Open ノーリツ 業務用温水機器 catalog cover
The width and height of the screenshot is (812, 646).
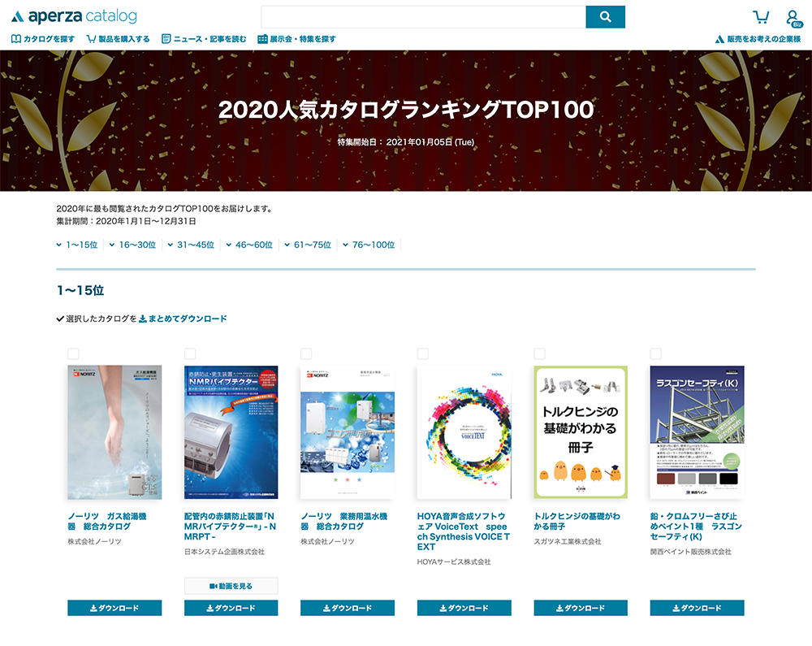[348, 432]
